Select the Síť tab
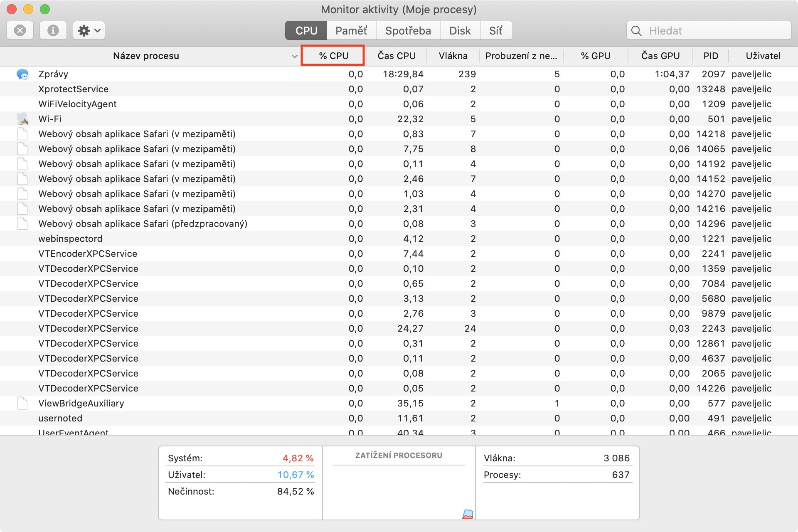The width and height of the screenshot is (798, 532). pos(496,31)
